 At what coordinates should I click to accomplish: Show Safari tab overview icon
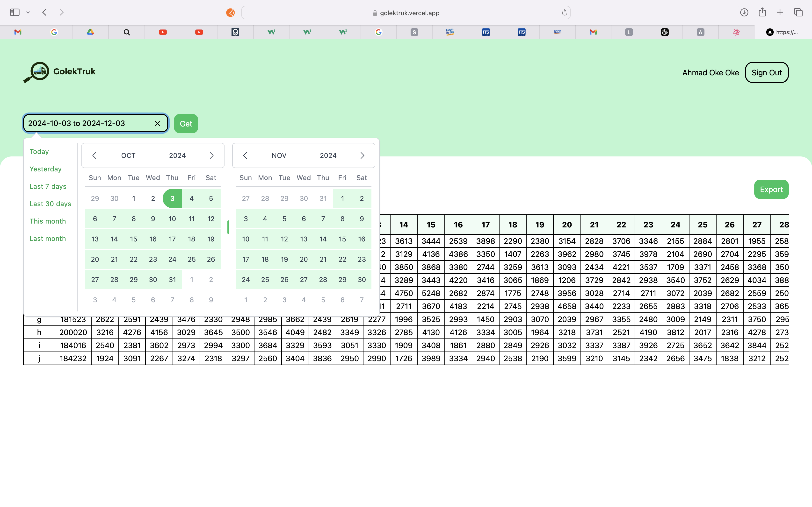click(x=798, y=12)
